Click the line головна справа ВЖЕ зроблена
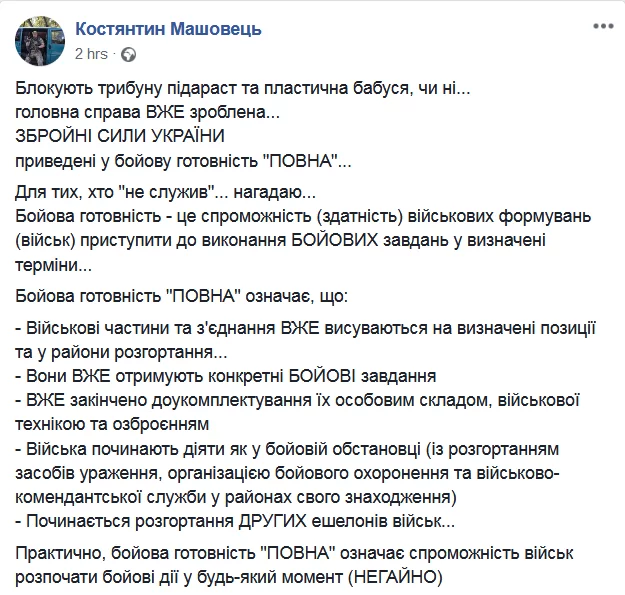This screenshot has height=595, width=625. (x=147, y=112)
